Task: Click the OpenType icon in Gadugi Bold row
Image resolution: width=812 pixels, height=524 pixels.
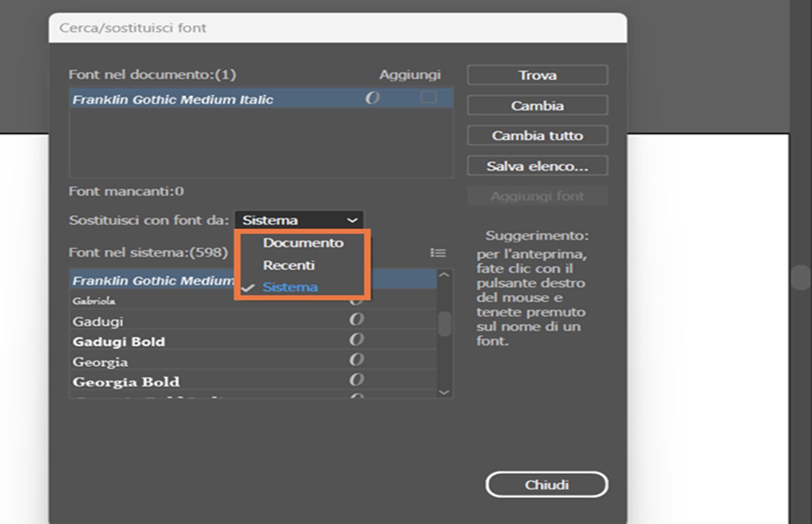Action: point(356,339)
